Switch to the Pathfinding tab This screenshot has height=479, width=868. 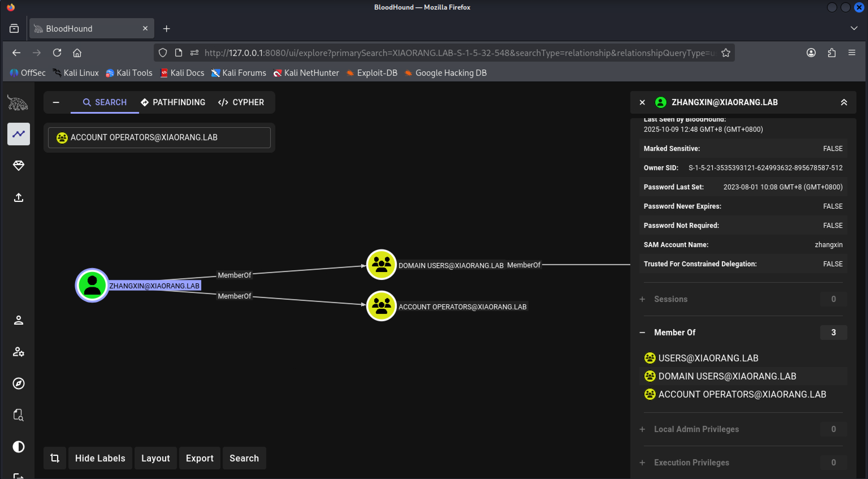(x=173, y=102)
